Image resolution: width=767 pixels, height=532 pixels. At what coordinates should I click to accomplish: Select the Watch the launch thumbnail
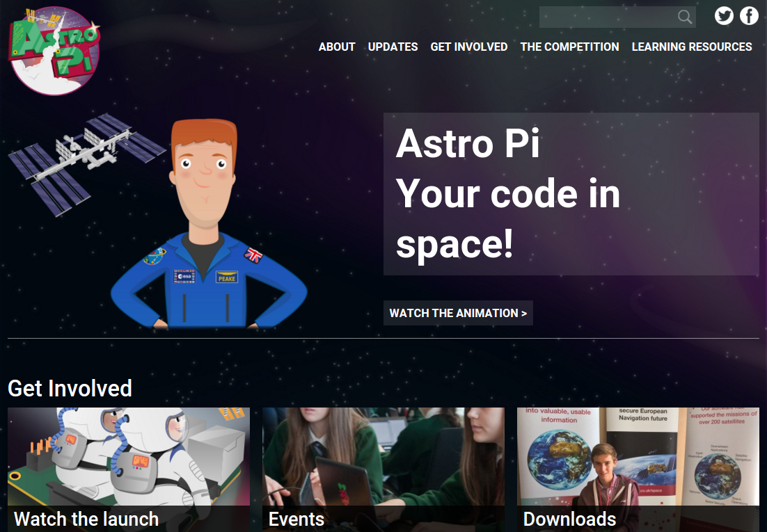point(129,456)
